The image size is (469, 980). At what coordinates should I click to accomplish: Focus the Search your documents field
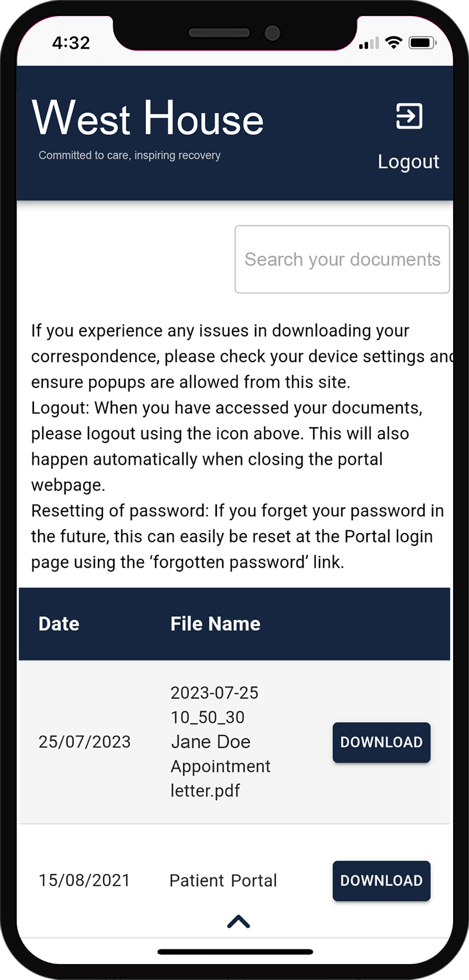click(342, 259)
